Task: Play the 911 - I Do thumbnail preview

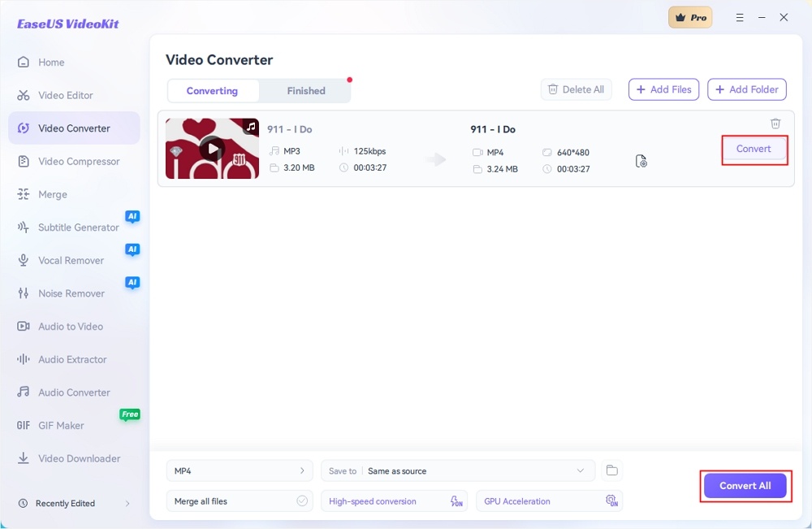Action: 212,150
